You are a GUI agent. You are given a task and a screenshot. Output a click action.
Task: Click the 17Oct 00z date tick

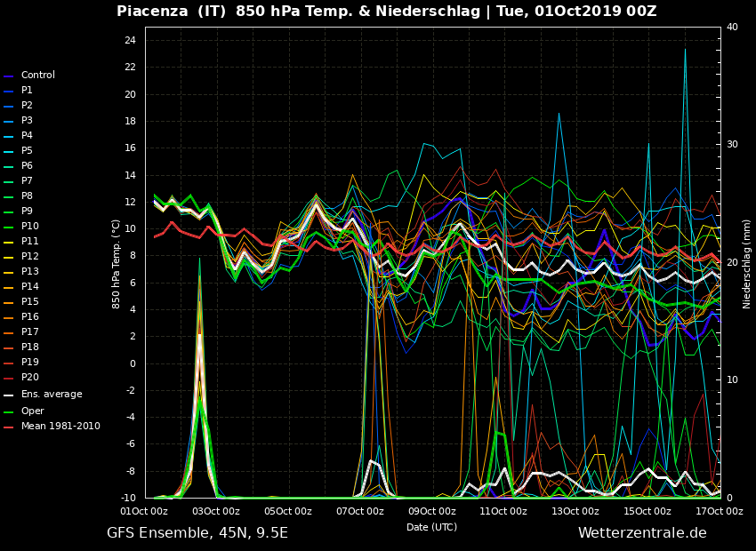coord(719,511)
